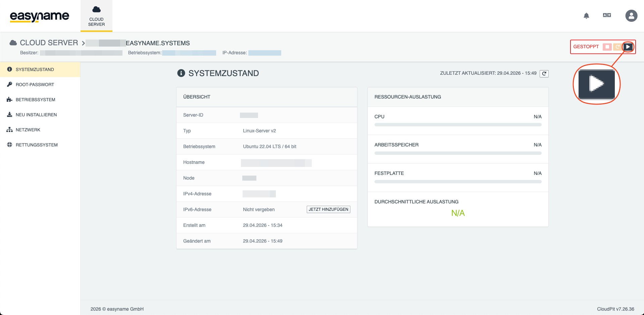
Task: Click the cloud icon in the breadcrumb
Action: pyautogui.click(x=13, y=43)
